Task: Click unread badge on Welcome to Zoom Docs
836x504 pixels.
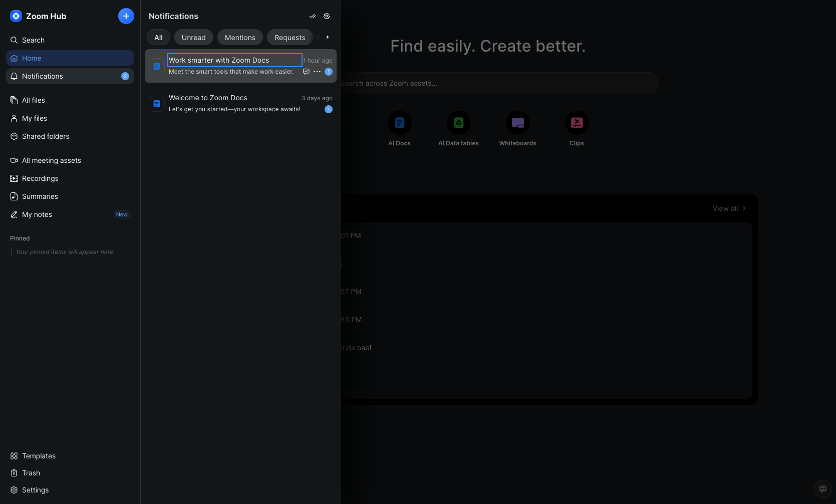Action: point(329,109)
